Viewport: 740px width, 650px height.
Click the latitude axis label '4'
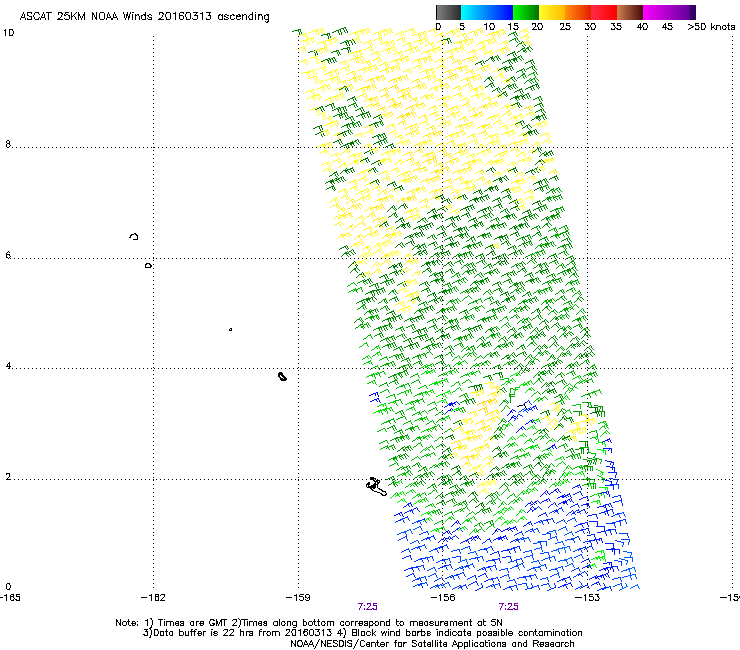pyautogui.click(x=8, y=366)
